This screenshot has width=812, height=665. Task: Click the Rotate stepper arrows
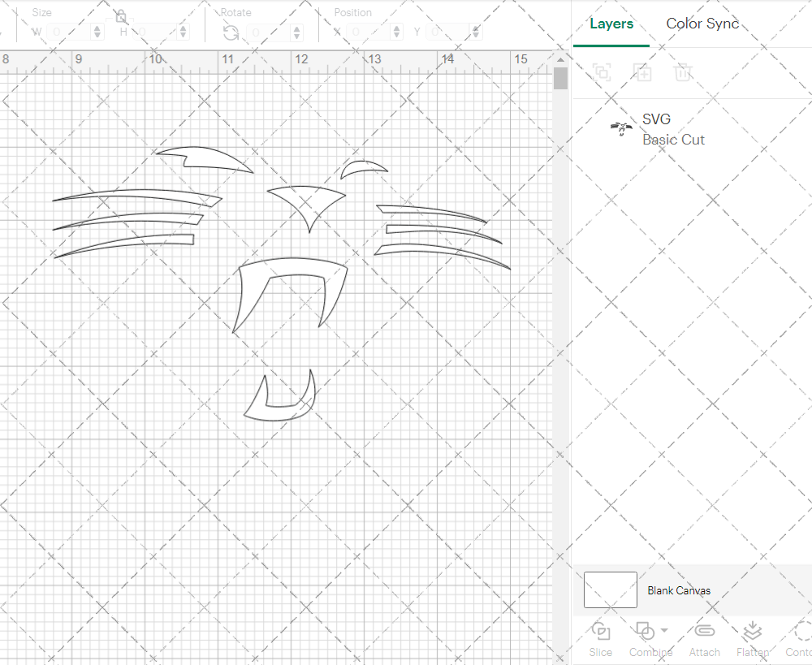click(296, 32)
